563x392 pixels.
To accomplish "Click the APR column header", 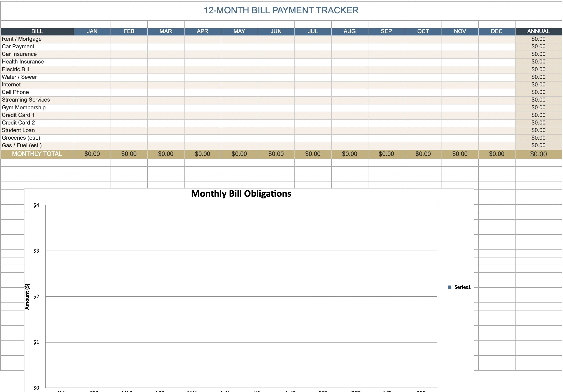I will coord(203,31).
